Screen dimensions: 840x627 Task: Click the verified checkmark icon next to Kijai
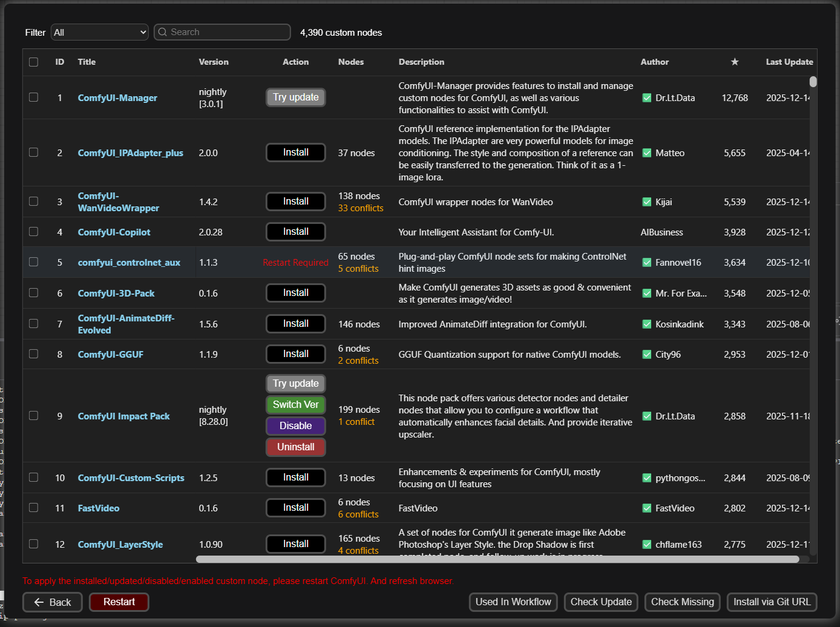pyautogui.click(x=646, y=202)
